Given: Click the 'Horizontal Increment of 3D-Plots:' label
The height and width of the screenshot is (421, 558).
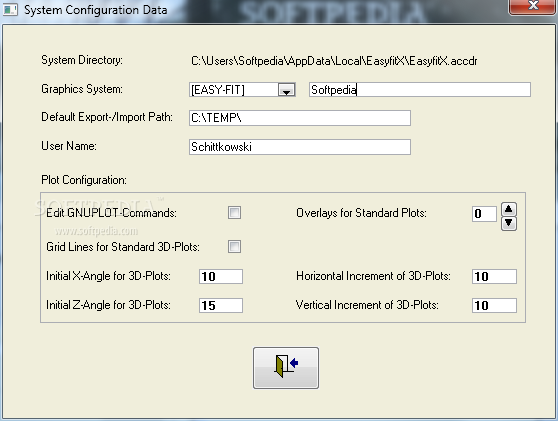Looking at the screenshot, I should tap(373, 276).
